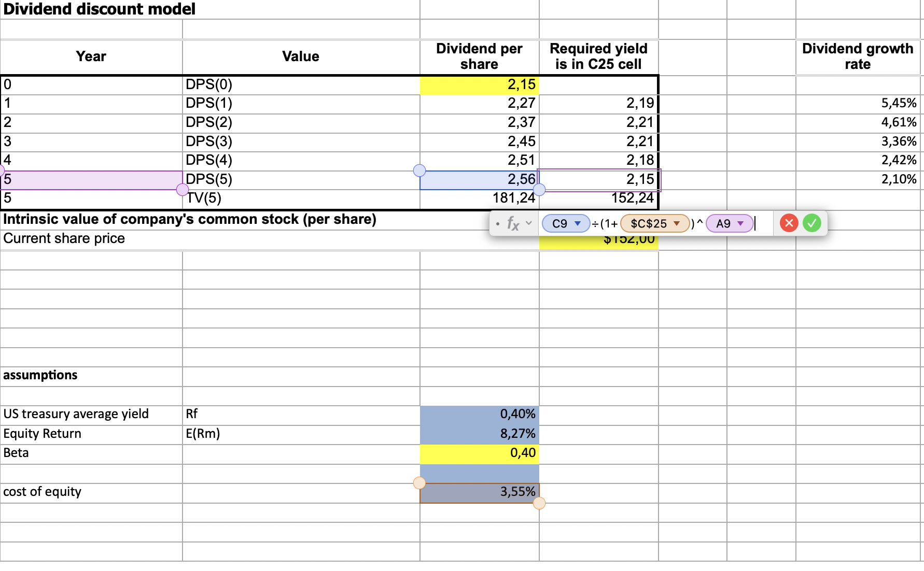Select the assumptions label cell
This screenshot has width=924, height=571.
tap(91, 376)
